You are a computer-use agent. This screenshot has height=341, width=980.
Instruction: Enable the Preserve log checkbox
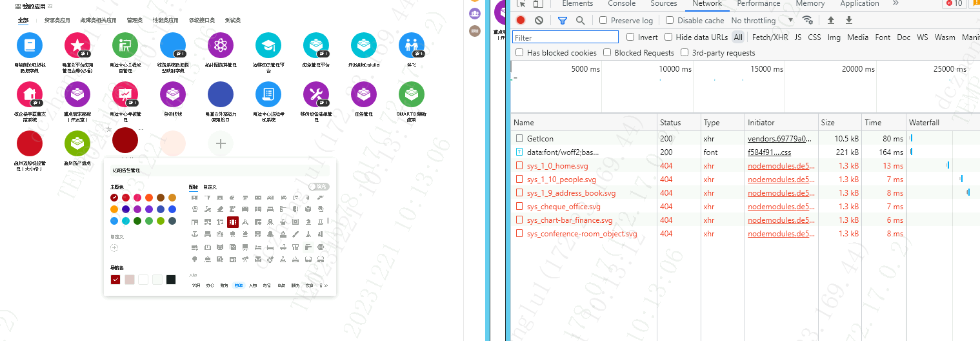click(603, 20)
